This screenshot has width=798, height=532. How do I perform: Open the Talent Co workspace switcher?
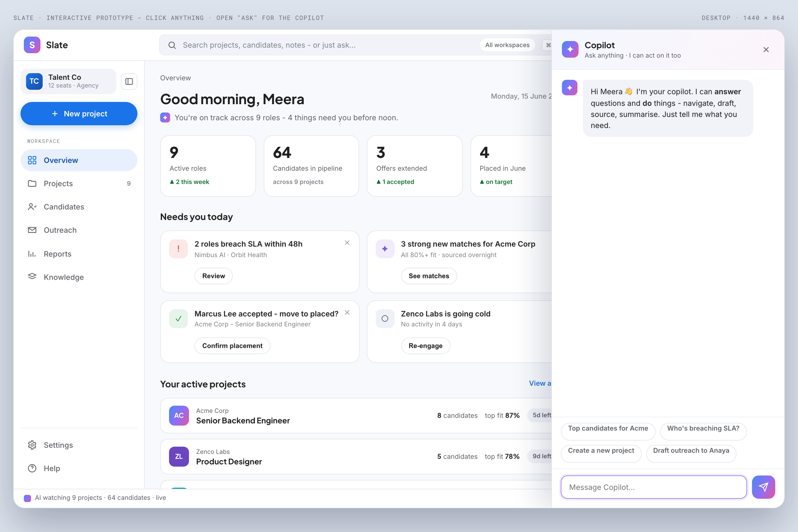[x=68, y=81]
